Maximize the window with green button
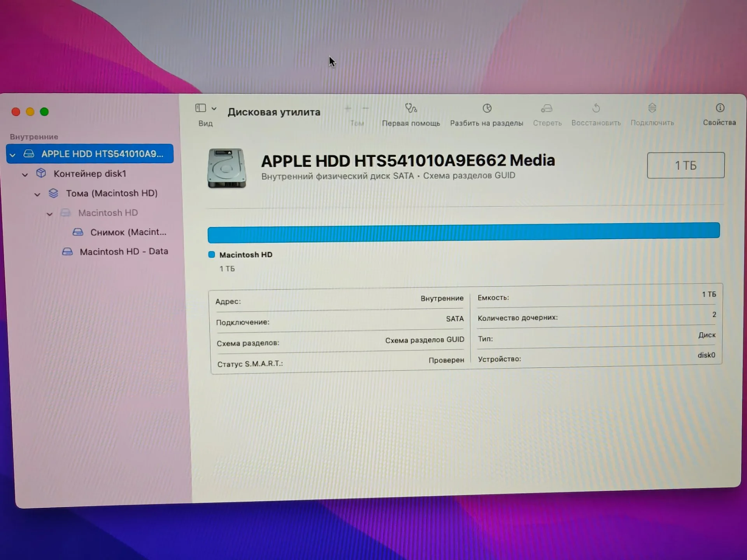This screenshot has height=560, width=747. point(44,112)
